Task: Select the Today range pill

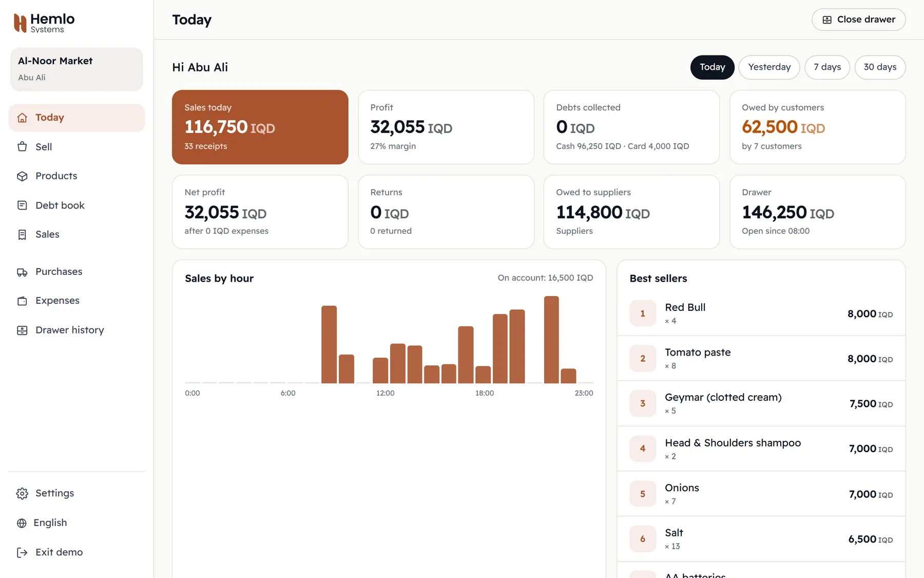Action: 712,67
